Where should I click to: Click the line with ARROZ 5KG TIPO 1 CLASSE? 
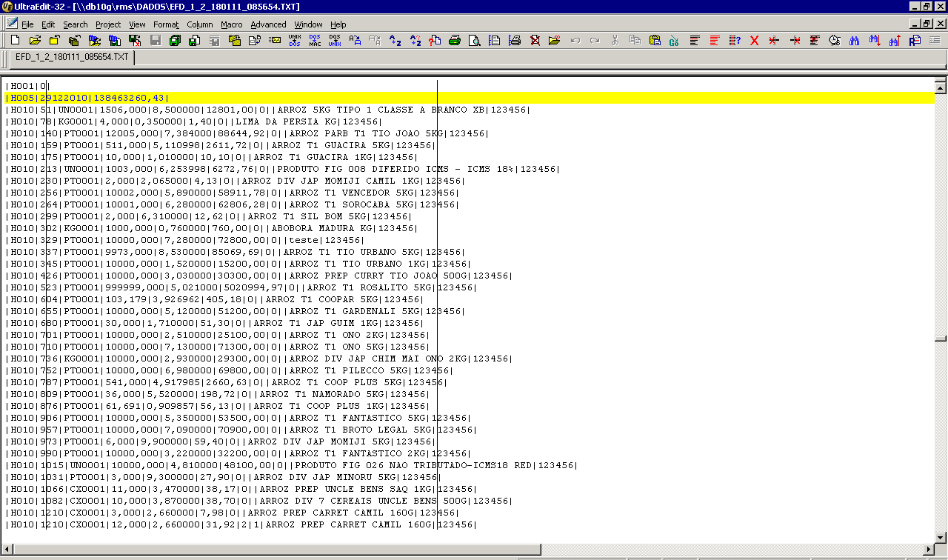point(268,110)
